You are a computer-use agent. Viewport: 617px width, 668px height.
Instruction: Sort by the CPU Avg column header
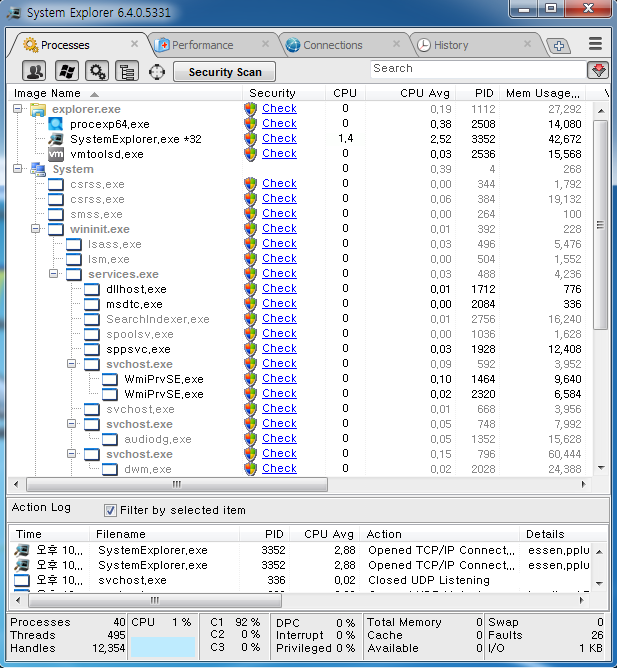pos(411,93)
